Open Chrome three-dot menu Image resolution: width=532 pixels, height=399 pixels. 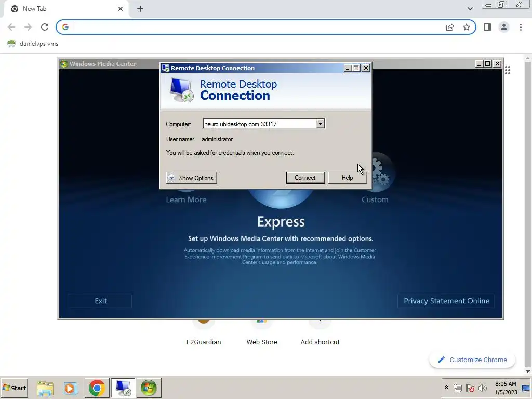521,27
